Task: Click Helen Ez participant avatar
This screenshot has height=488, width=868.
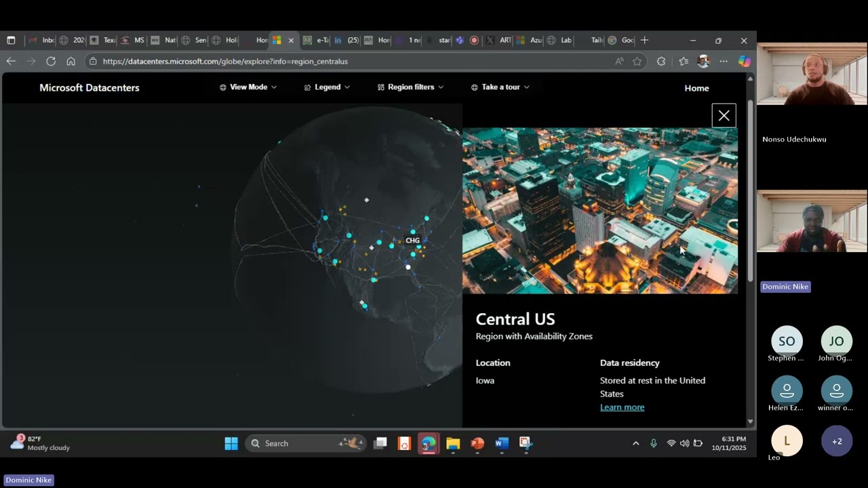Action: (x=787, y=390)
